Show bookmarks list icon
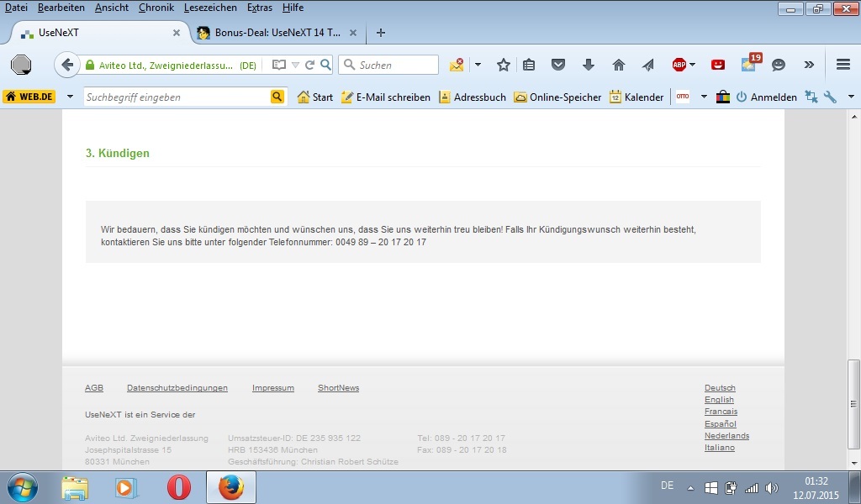The image size is (861, 504). [x=529, y=65]
